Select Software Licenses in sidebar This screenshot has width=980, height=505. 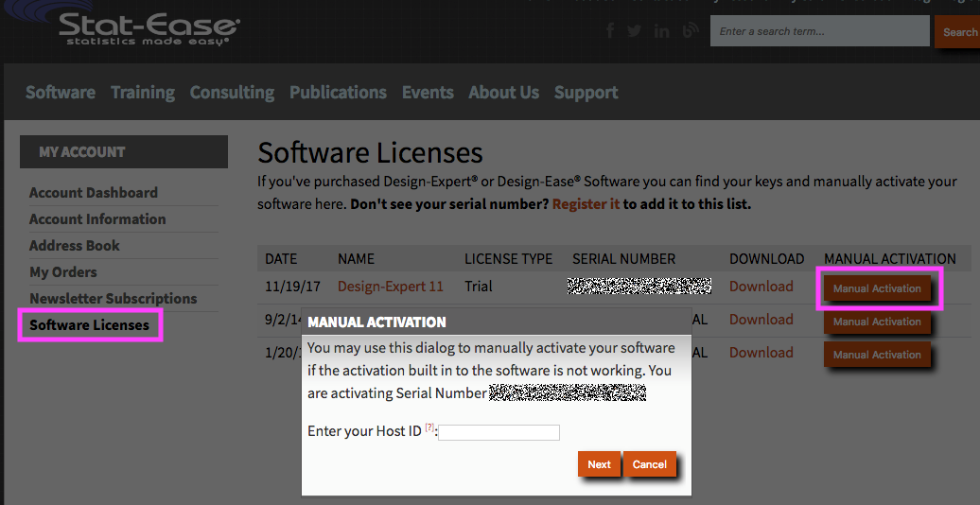[89, 325]
